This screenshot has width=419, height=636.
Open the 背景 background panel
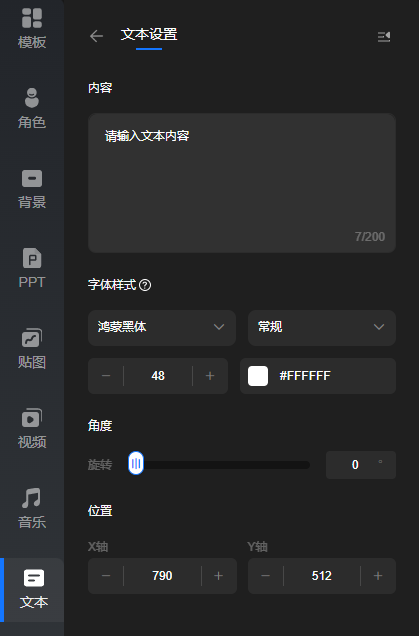(32, 189)
